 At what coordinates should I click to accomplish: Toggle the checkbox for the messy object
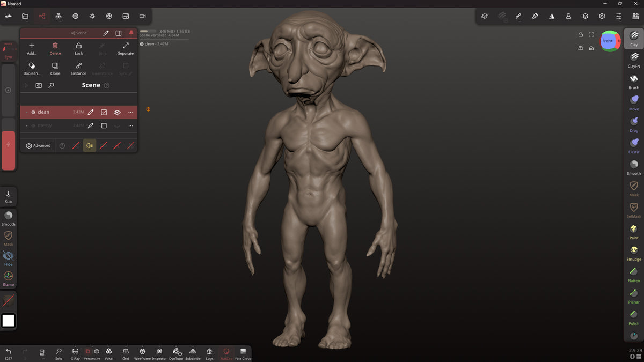pos(104,125)
